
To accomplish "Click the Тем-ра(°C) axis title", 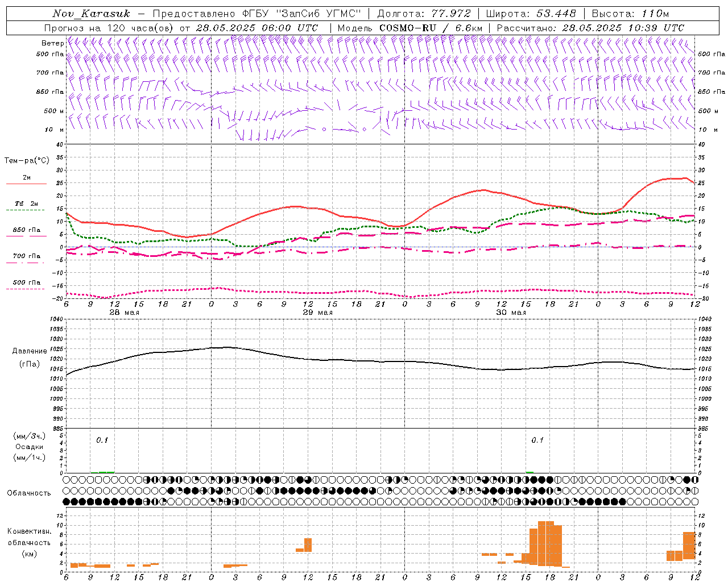I will point(27,161).
